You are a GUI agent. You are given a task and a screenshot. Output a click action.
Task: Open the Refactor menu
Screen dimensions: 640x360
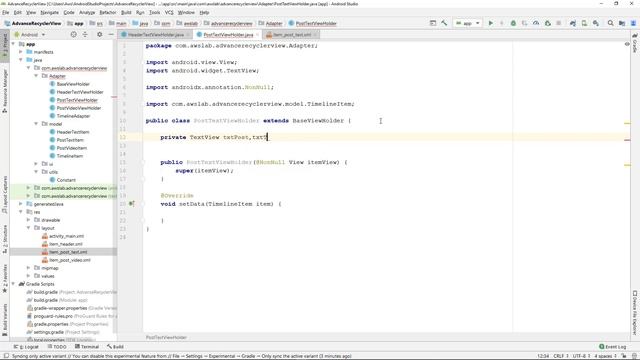click(108, 12)
